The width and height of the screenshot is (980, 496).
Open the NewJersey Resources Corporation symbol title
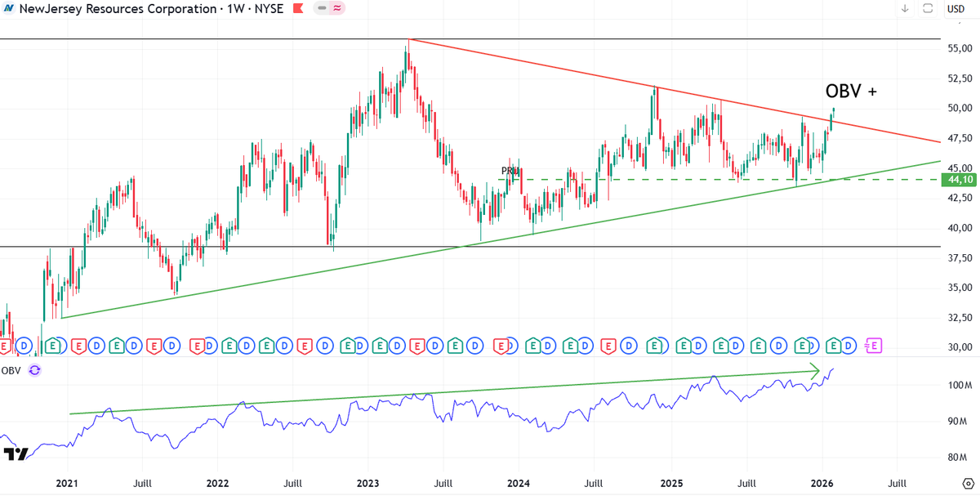(x=151, y=8)
